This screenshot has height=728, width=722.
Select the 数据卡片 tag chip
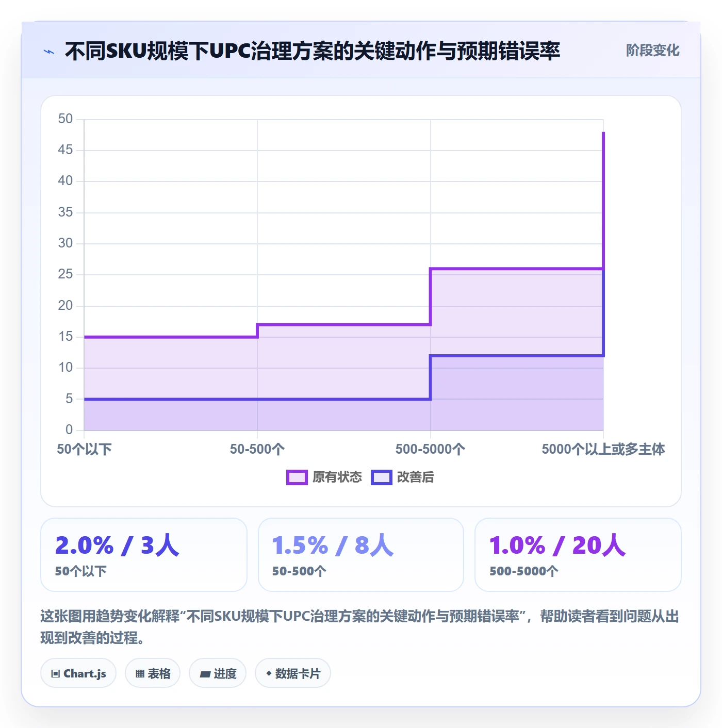tap(293, 673)
